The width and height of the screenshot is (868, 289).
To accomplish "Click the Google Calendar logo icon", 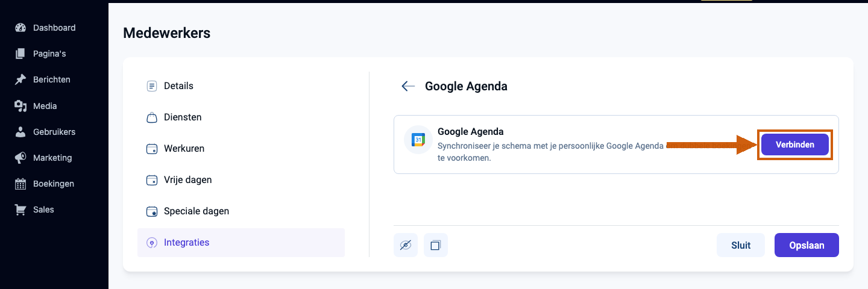I will click(418, 140).
